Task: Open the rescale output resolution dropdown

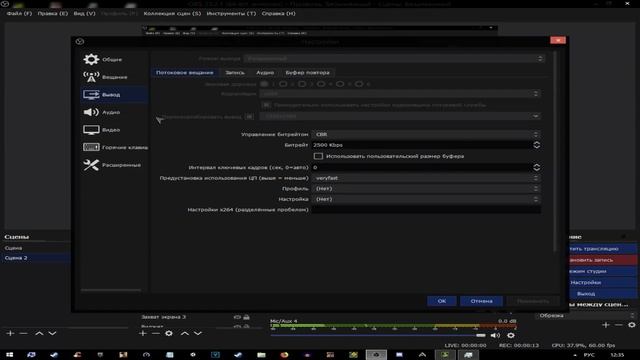Action: (400, 116)
